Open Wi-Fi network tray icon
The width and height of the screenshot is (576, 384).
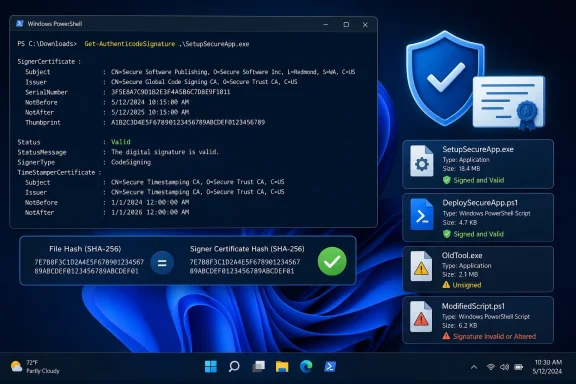pos(491,367)
